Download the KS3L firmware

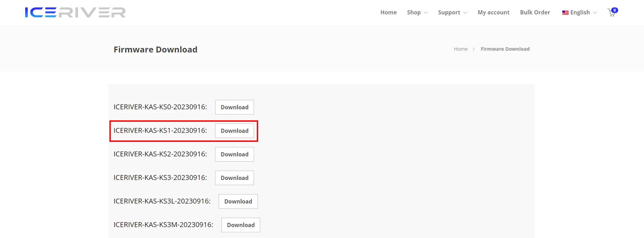click(x=238, y=201)
